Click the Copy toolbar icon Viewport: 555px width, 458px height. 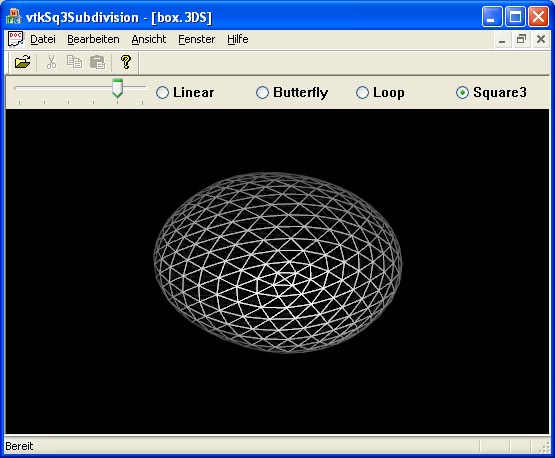click(74, 62)
